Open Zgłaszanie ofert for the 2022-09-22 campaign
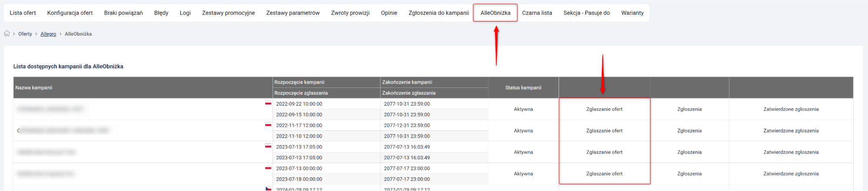Image resolution: width=868 pixels, height=191 pixels. 604,109
